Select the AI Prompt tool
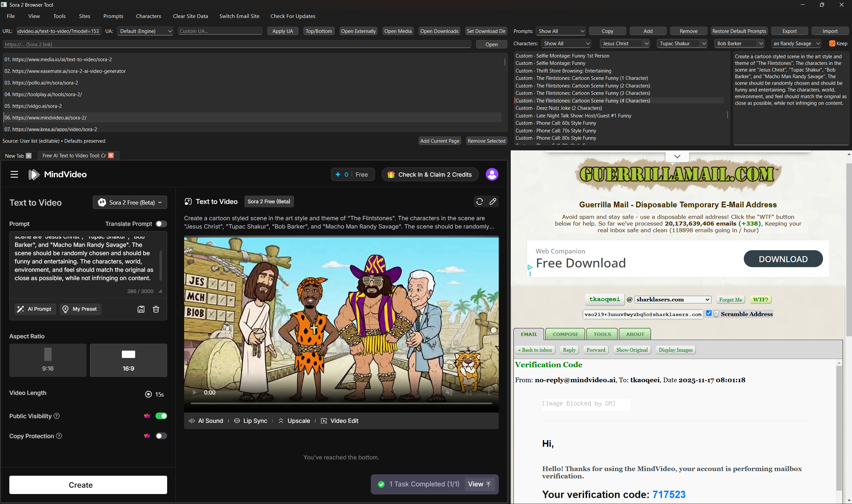The width and height of the screenshot is (852, 504). (x=35, y=309)
